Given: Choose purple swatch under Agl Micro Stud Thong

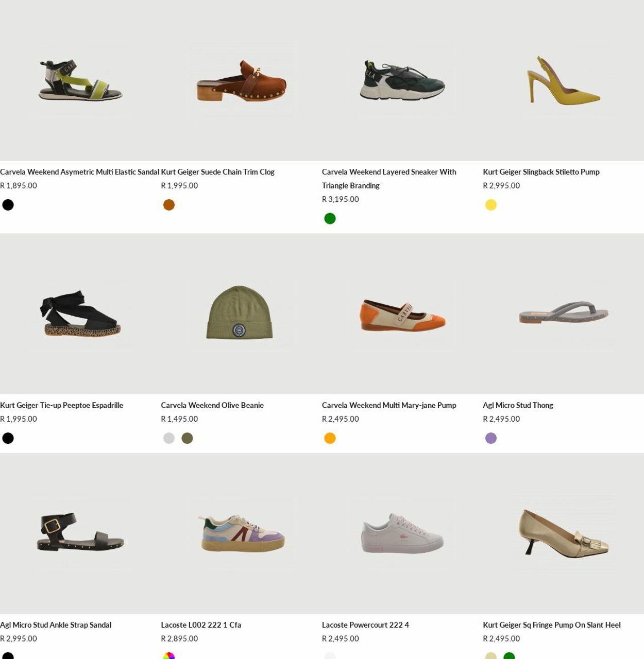Looking at the screenshot, I should pos(491,438).
